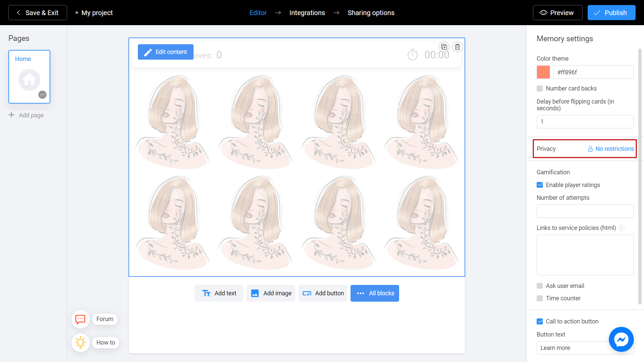Click the Add image block icon
Image resolution: width=644 pixels, height=362 pixels.
click(256, 293)
